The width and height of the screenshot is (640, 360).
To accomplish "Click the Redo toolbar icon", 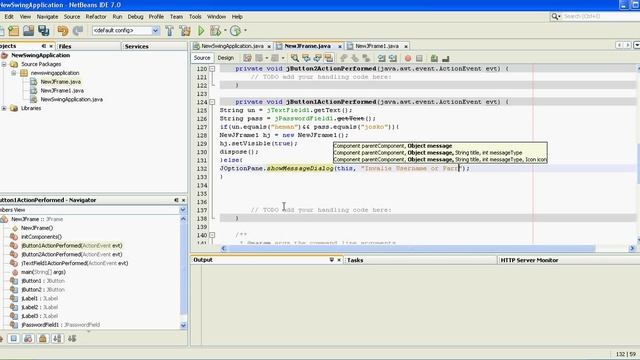I will tap(78, 31).
